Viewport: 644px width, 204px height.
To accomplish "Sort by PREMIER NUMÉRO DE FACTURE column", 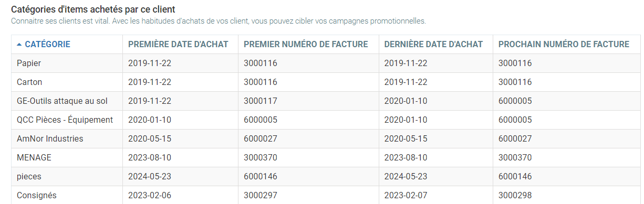I will coord(306,44).
